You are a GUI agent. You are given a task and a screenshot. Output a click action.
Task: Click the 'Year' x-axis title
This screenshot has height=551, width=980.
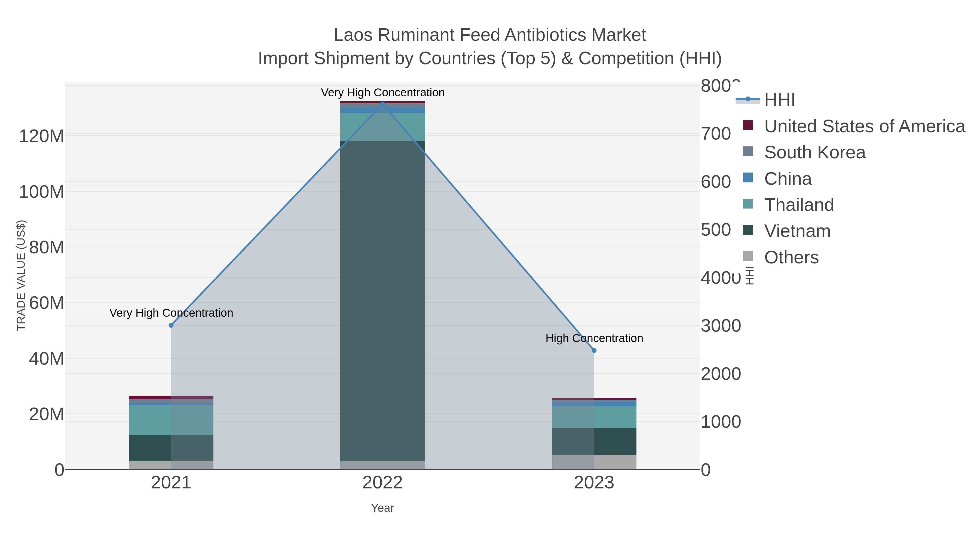383,508
